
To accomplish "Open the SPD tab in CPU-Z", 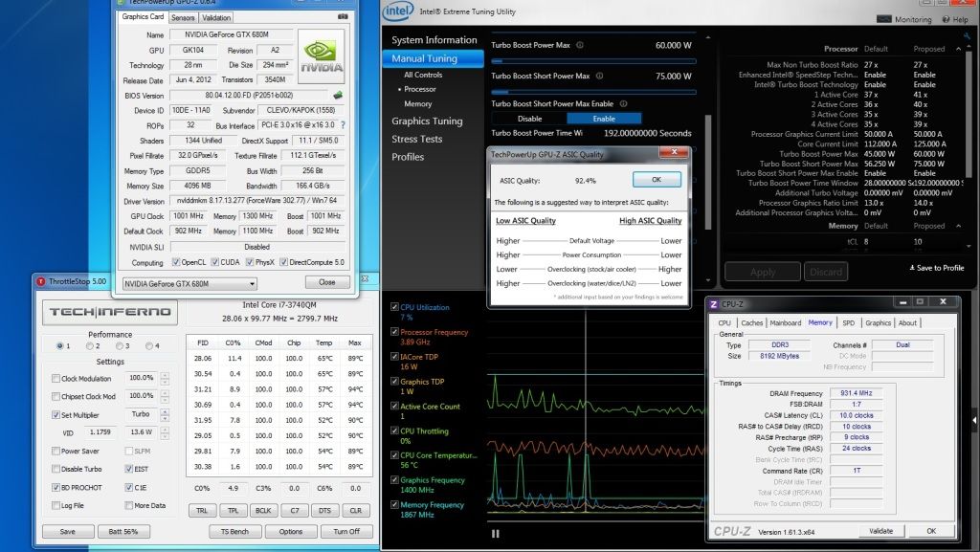I will pyautogui.click(x=848, y=323).
